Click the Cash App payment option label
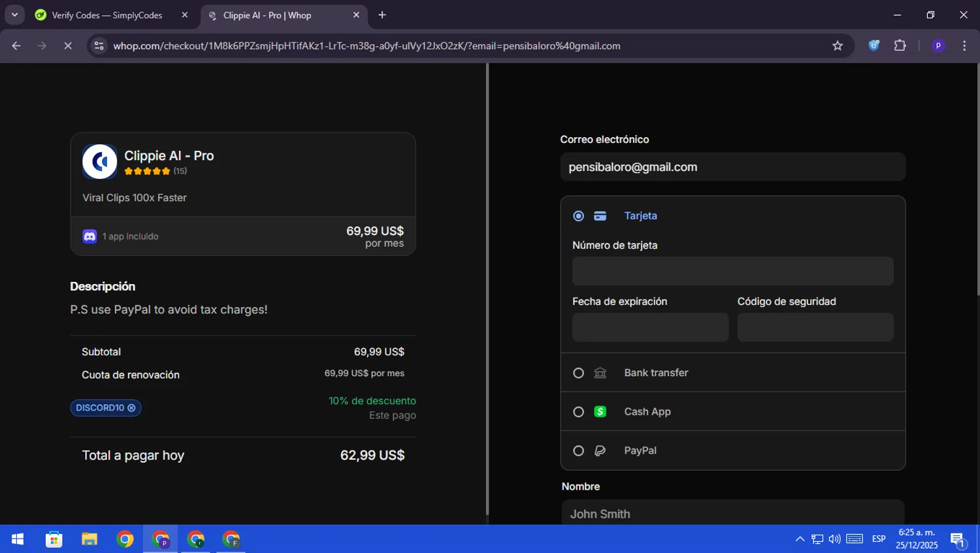The height and width of the screenshot is (553, 980). [647, 412]
